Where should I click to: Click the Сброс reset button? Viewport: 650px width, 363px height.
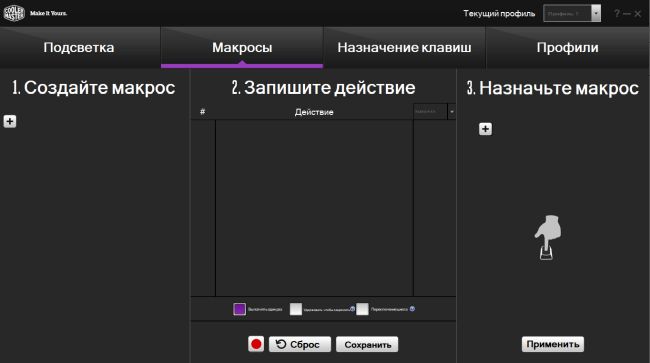tap(300, 344)
